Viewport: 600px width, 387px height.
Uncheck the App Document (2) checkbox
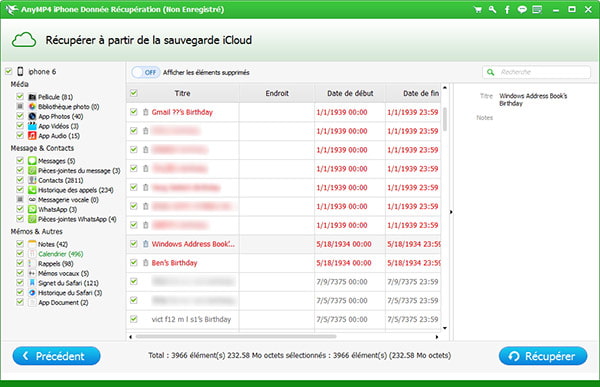[20, 302]
